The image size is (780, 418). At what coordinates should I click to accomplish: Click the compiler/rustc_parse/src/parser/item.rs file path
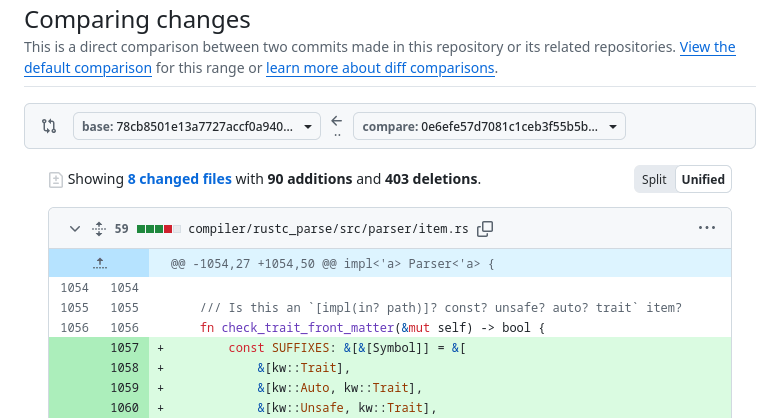(x=328, y=229)
